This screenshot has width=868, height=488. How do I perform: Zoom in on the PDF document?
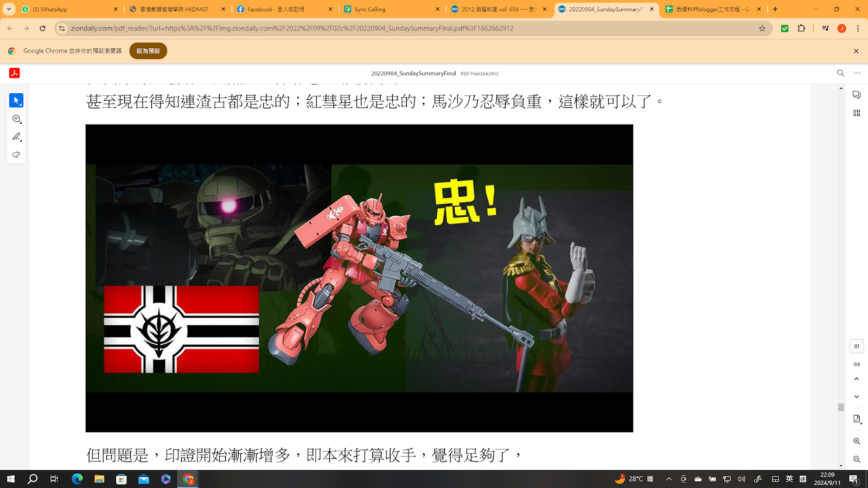tap(857, 441)
